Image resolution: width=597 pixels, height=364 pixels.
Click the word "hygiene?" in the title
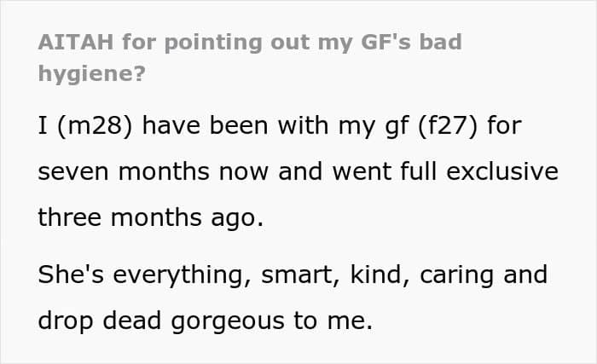coord(92,73)
